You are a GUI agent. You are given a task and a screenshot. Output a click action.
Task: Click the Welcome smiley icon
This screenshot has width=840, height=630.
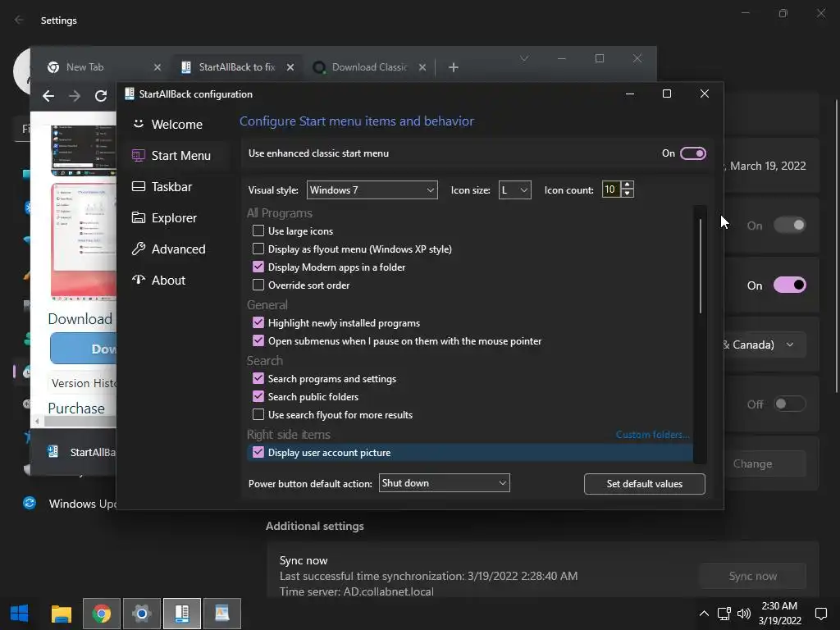[138, 124]
